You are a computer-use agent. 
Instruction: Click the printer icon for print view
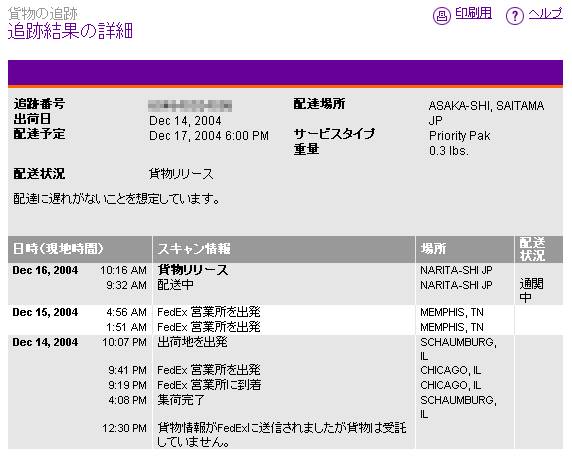tap(441, 16)
